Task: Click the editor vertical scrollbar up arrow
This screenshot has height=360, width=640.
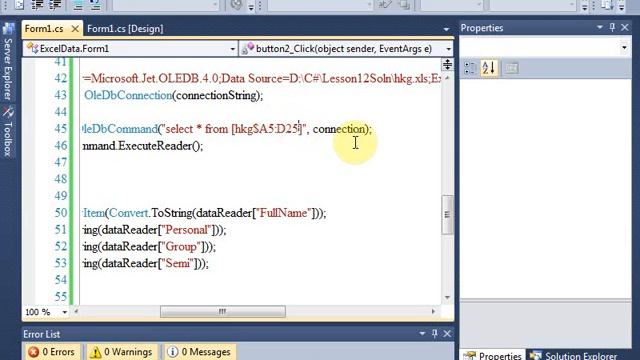Action: [x=447, y=78]
